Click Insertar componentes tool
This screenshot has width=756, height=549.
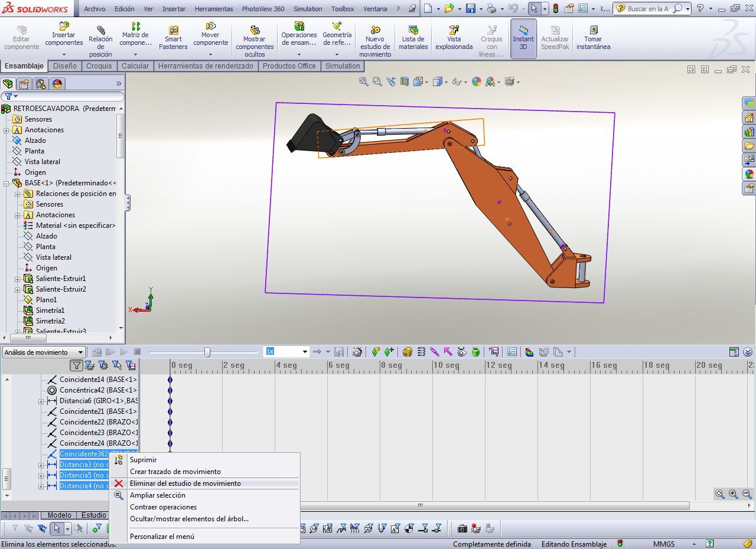pos(64,34)
